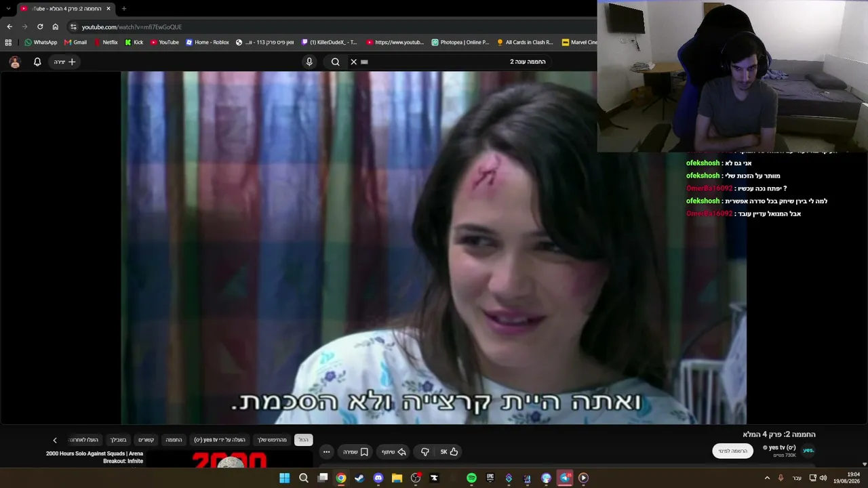Screen dimensions: 868x488
Task: Open the yes tv channel name link
Action: [781, 447]
